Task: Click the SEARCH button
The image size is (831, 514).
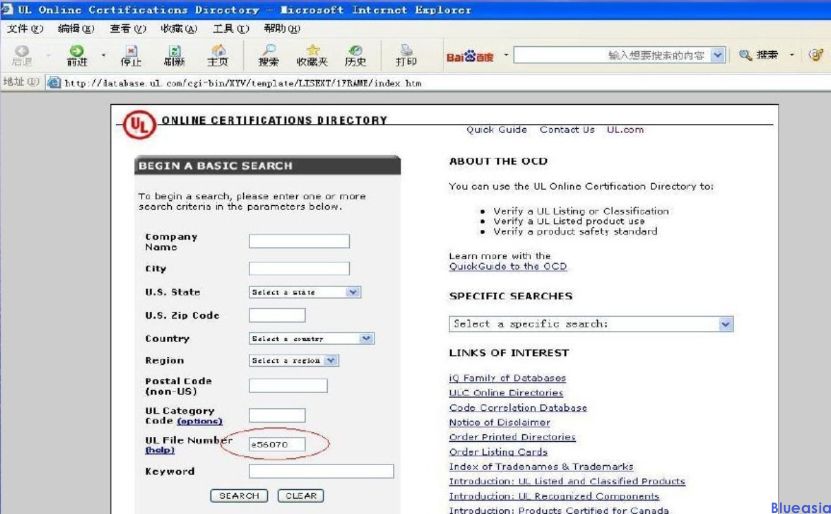Action: click(x=238, y=496)
